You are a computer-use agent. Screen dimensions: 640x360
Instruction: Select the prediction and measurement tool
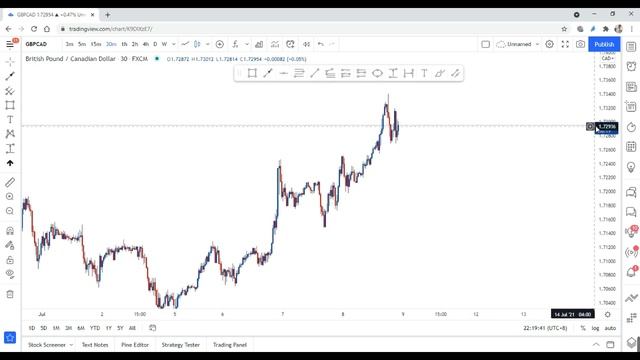pos(10,149)
